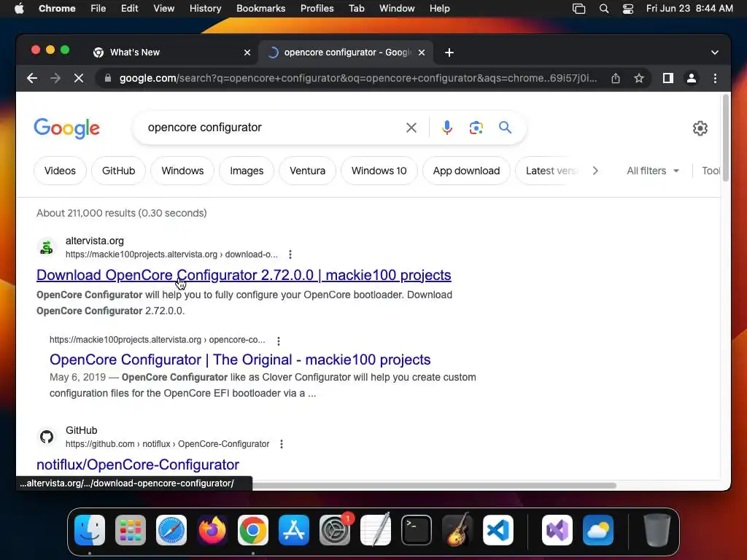The height and width of the screenshot is (560, 747).
Task: Click the Chrome address bar URL
Action: (357, 78)
